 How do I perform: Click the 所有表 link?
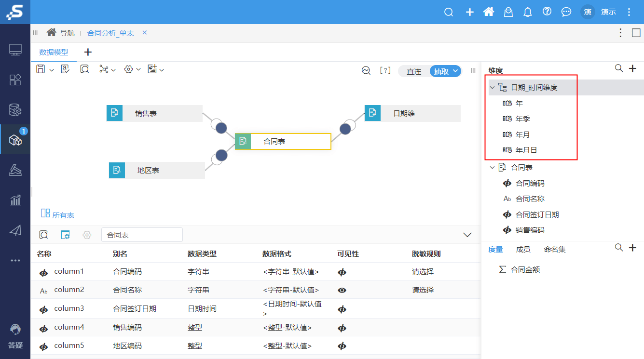[x=63, y=215]
